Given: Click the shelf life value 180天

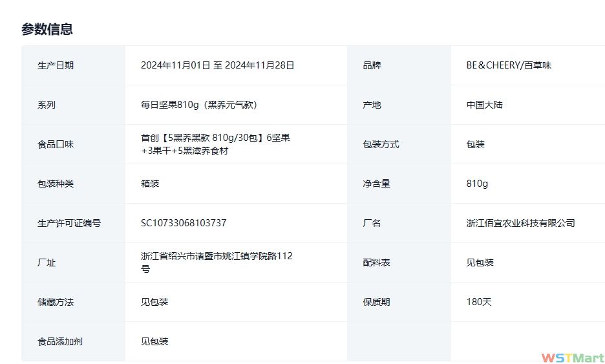Looking at the screenshot, I should pos(479,302).
